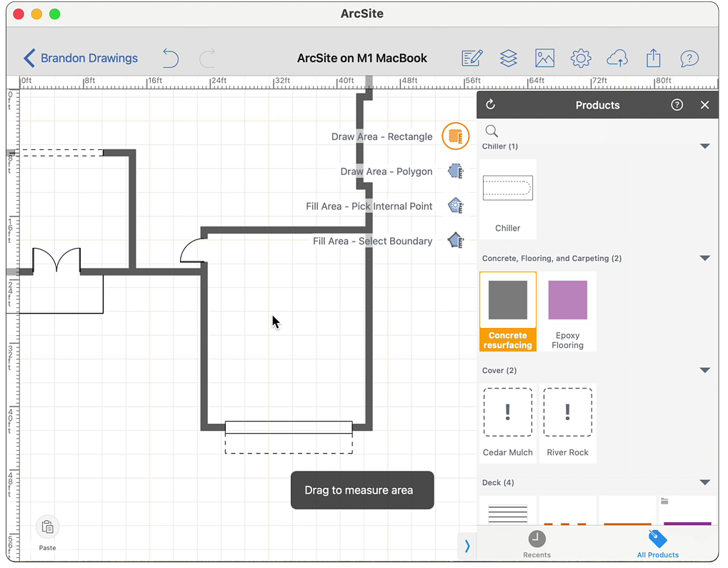Switch to the Recents tab
728x568 pixels.
[537, 544]
